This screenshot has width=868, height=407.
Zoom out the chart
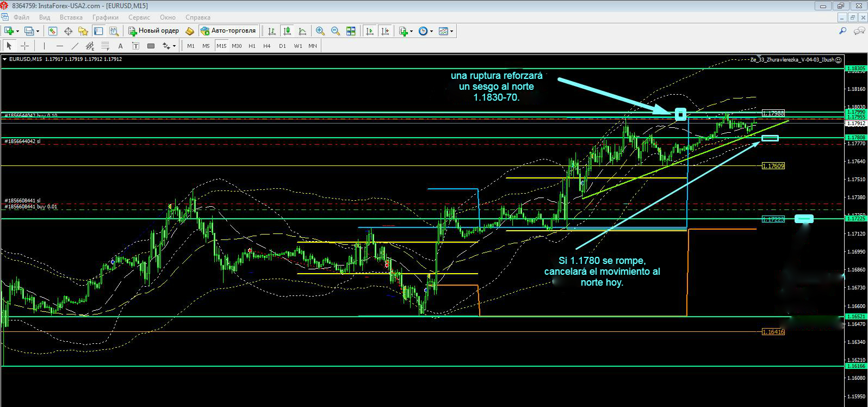pos(336,31)
